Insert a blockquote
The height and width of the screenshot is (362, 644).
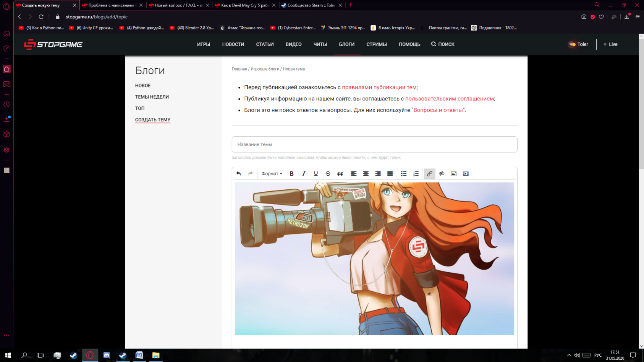tap(340, 174)
